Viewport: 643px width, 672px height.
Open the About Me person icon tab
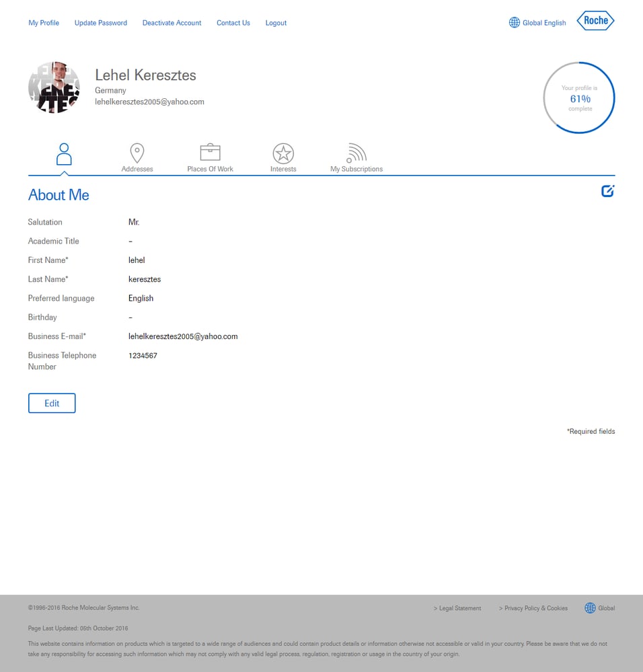tap(64, 154)
